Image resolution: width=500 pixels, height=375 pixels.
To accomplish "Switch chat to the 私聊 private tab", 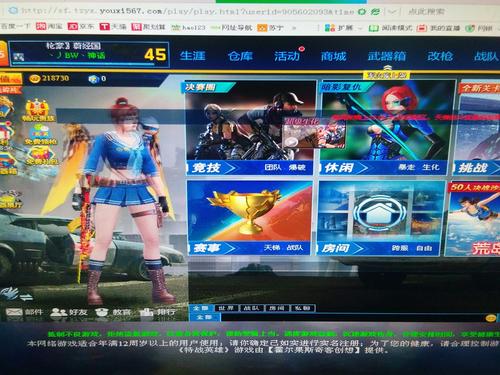I will [302, 308].
